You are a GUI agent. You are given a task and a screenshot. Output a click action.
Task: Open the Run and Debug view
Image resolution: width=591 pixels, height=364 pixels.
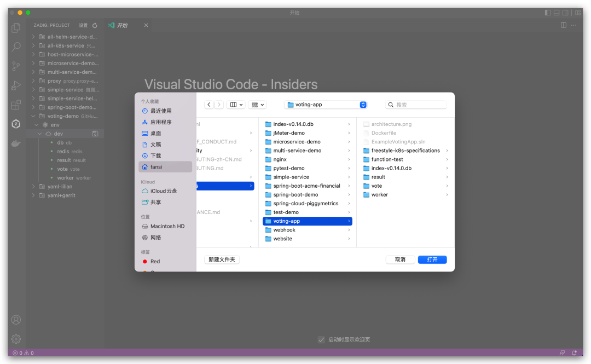click(x=16, y=85)
